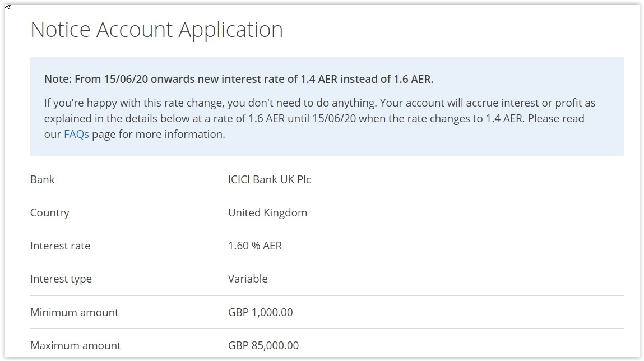644x361 pixels.
Task: Click the GBP 1,000.00 value
Action: [x=260, y=312]
